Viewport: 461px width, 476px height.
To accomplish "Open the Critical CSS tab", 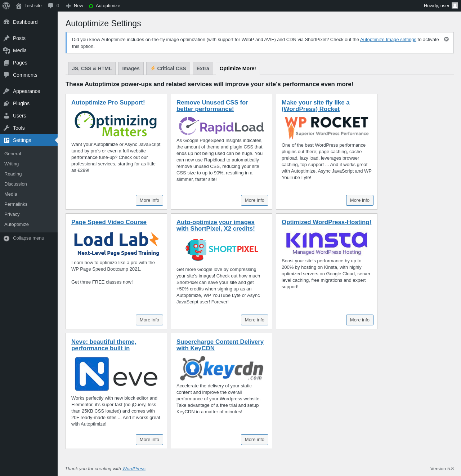I will coord(168,68).
